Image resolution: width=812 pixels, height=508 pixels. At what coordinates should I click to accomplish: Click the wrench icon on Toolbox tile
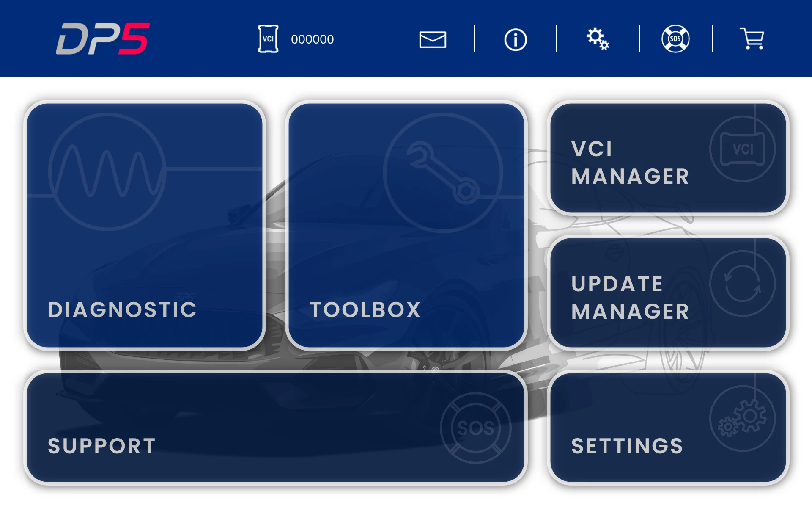tap(443, 173)
